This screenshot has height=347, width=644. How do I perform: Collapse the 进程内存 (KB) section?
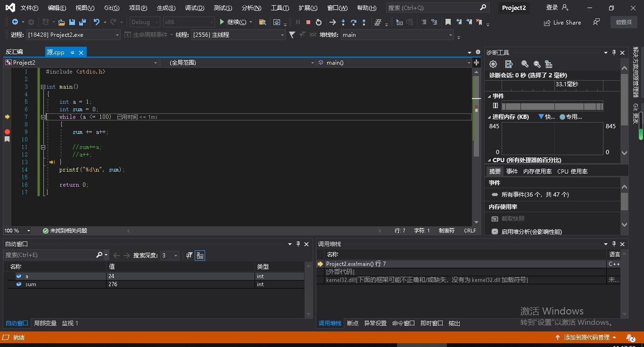489,117
